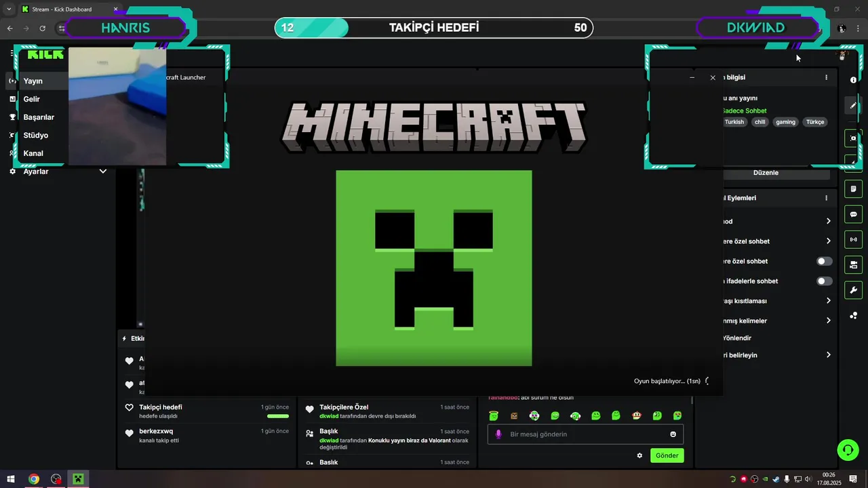This screenshot has width=868, height=488.
Task: Select the 'Takipçilere Özel' activity entry
Action: tap(387, 411)
